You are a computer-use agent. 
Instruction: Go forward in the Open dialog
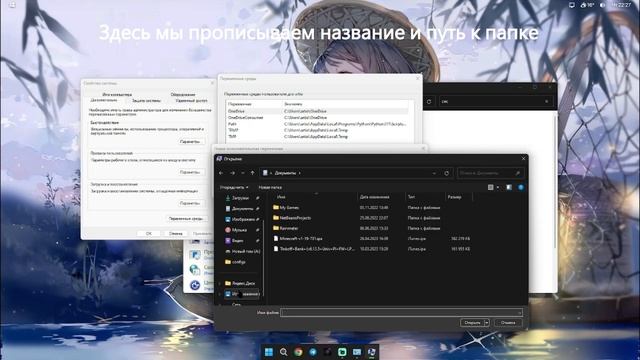tap(232, 173)
